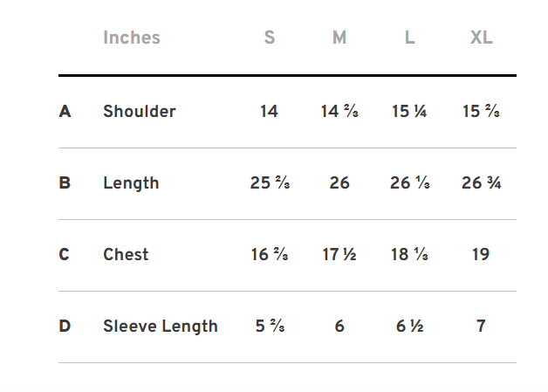This screenshot has height=392, width=548.
Task: Select the Length value for size M
Action: (x=339, y=182)
